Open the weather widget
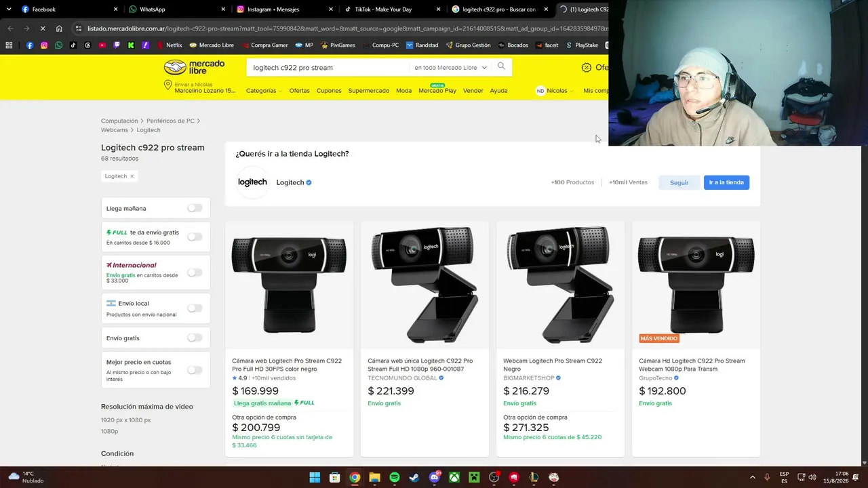 click(x=26, y=477)
